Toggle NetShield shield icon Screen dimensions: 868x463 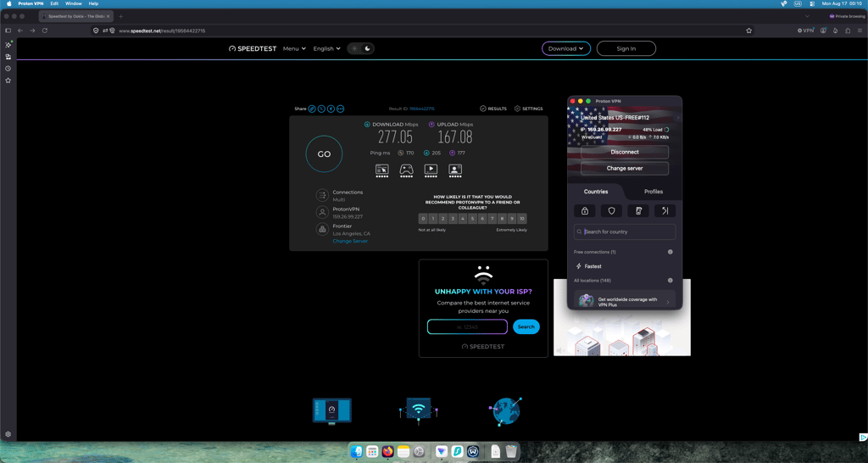tap(612, 210)
